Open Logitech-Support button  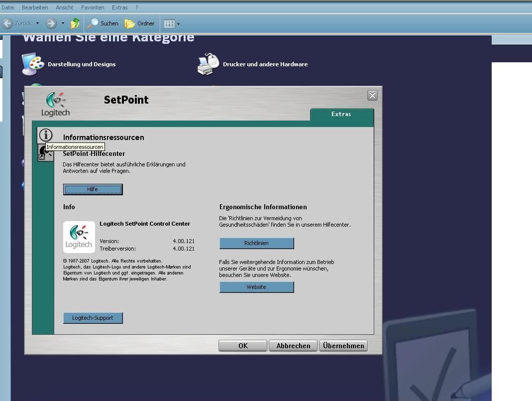pos(93,318)
